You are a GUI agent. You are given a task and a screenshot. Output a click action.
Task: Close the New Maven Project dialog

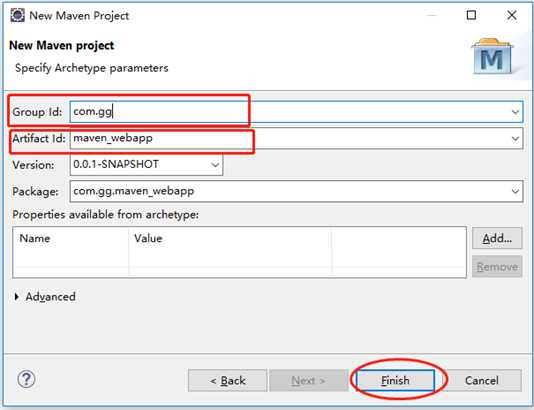[x=512, y=15]
